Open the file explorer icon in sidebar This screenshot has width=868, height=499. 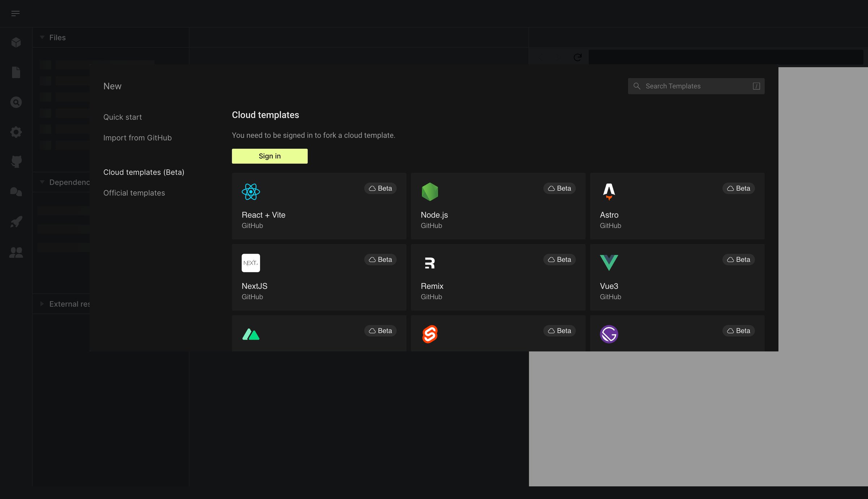[16, 72]
